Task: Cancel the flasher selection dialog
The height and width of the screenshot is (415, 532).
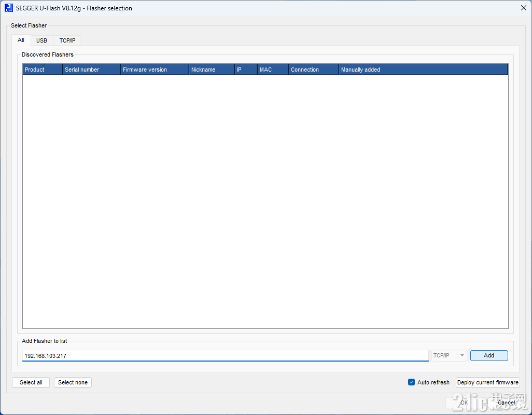Action: (x=506, y=403)
